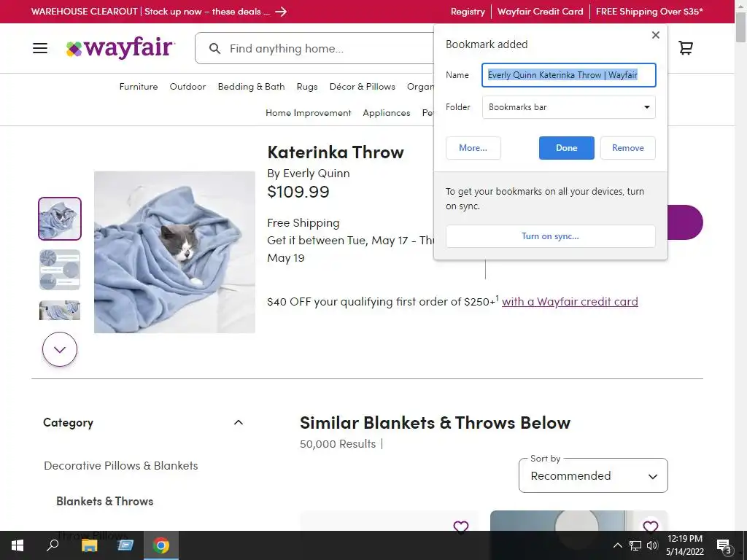Open the Furniture menu
The image size is (747, 560).
click(x=139, y=87)
